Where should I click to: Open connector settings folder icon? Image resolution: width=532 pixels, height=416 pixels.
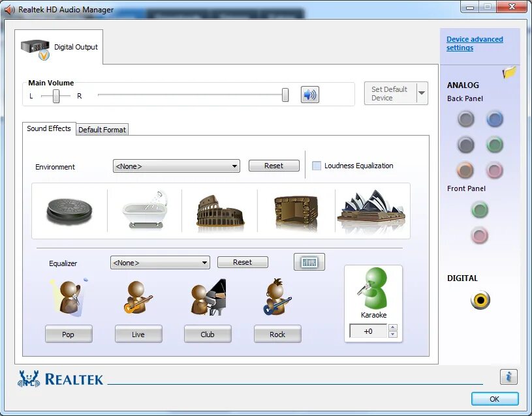pyautogui.click(x=509, y=72)
